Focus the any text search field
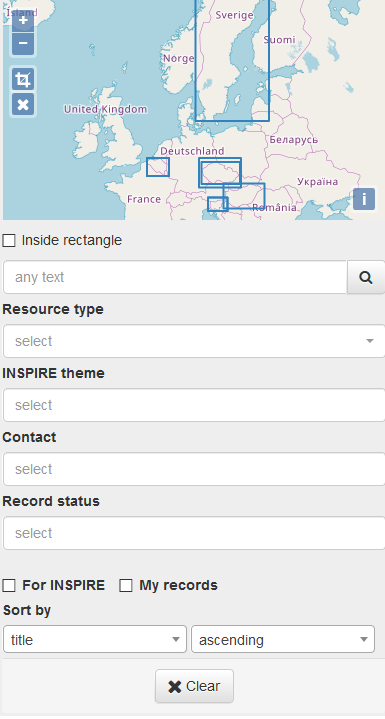385x719 pixels. 175,277
